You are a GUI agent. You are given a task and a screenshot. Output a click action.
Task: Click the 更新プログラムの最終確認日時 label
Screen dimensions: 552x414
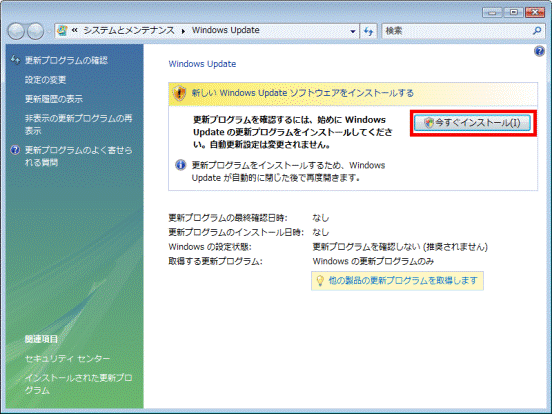(x=228, y=218)
